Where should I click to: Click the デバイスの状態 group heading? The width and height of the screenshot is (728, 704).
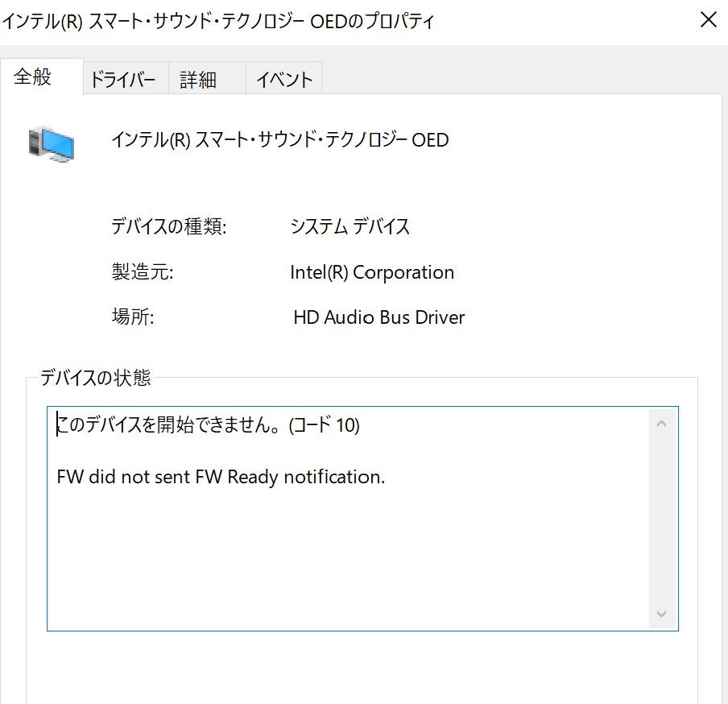click(97, 377)
